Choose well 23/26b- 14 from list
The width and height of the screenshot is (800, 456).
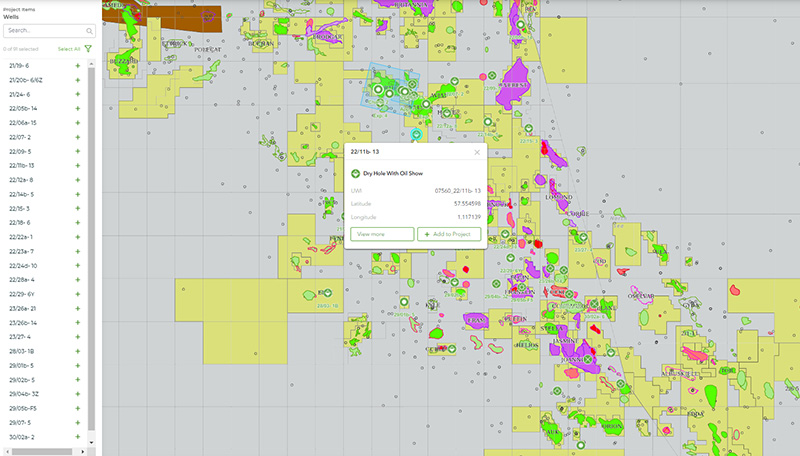pyautogui.click(x=23, y=323)
